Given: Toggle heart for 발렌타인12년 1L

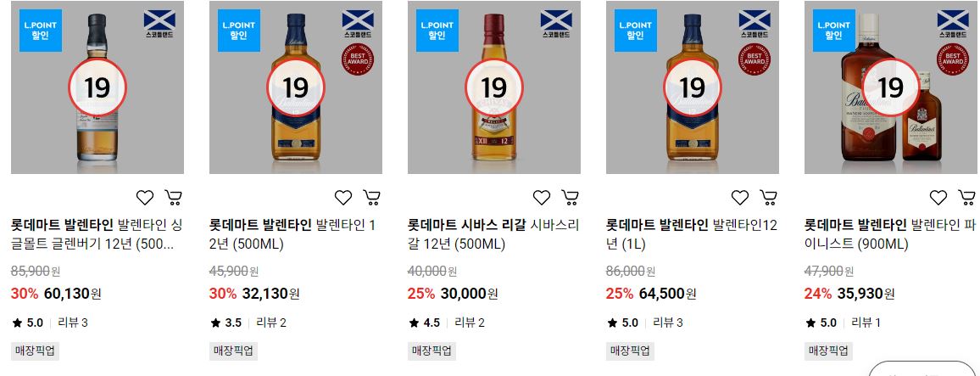Looking at the screenshot, I should (x=740, y=198).
